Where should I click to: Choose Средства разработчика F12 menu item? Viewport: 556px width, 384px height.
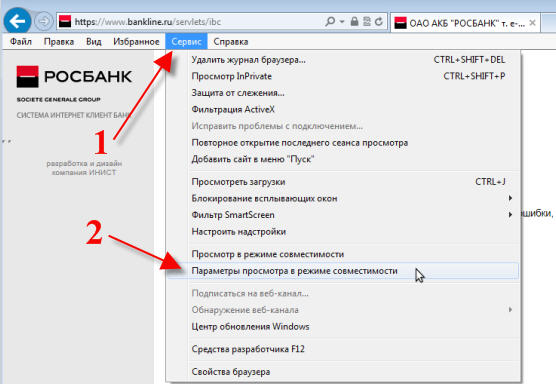[343, 349]
